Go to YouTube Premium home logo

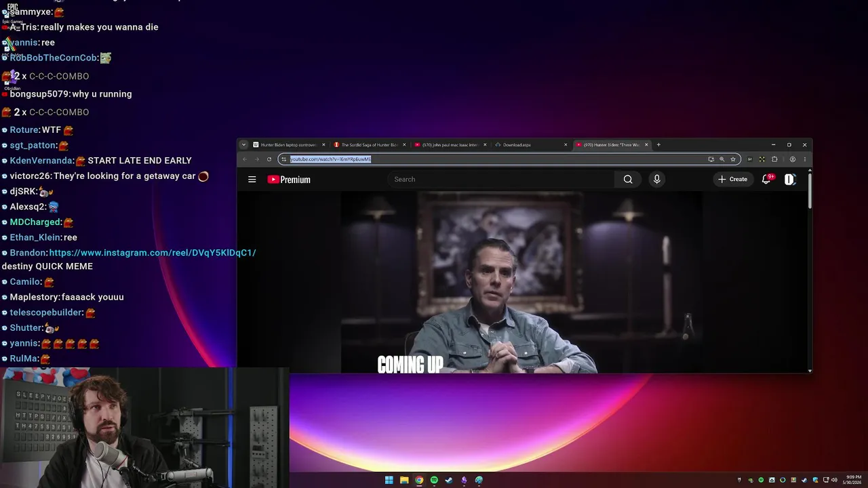(289, 180)
